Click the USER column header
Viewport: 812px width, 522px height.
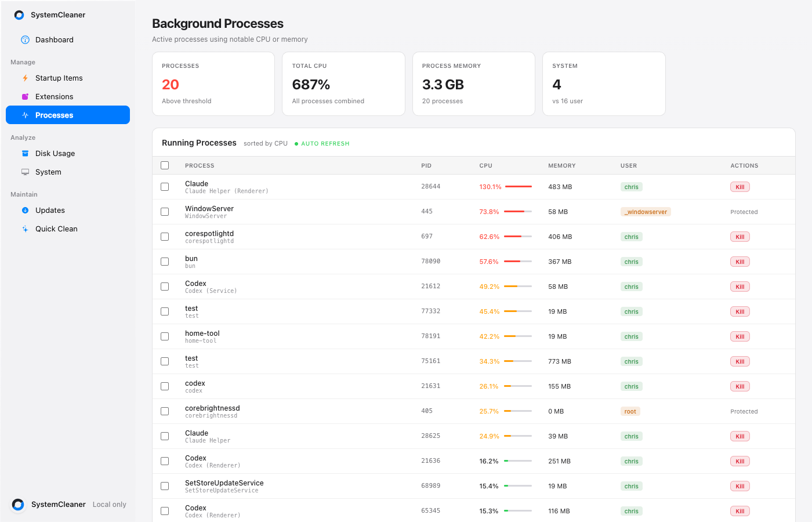pyautogui.click(x=629, y=166)
